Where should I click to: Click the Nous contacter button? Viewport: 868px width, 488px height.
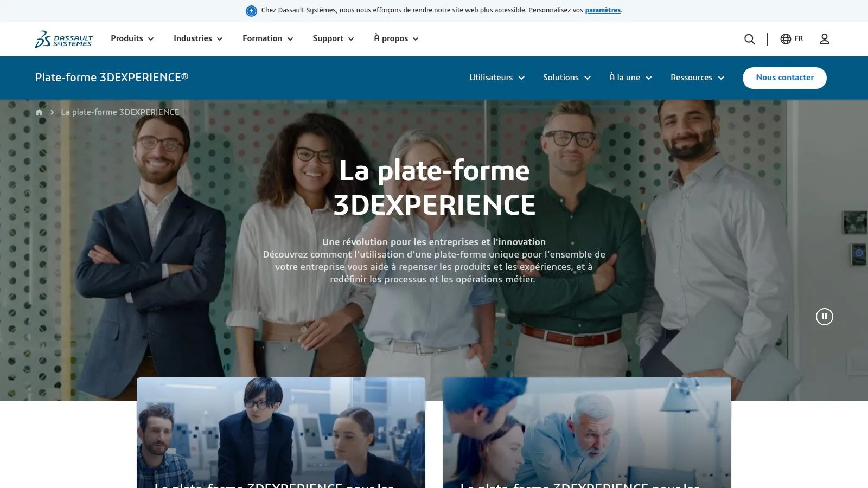point(784,78)
